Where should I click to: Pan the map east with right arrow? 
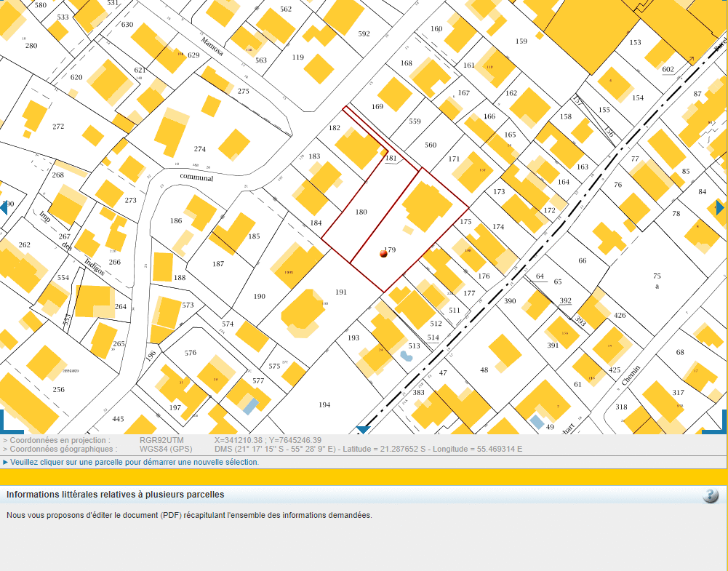[x=720, y=208]
